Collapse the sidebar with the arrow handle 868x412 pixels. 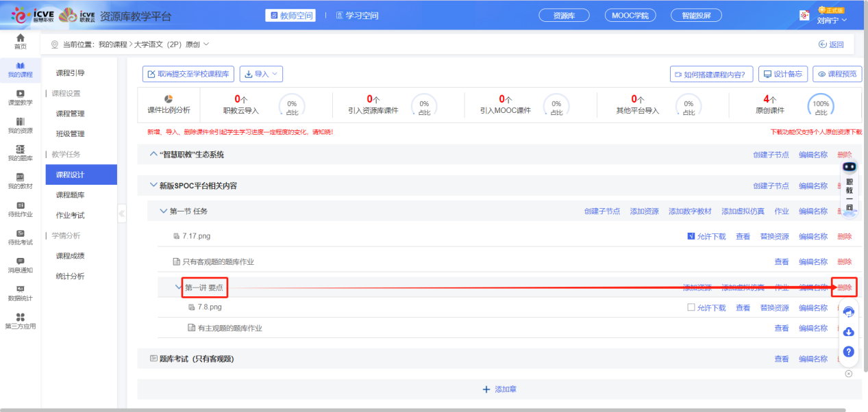122,214
